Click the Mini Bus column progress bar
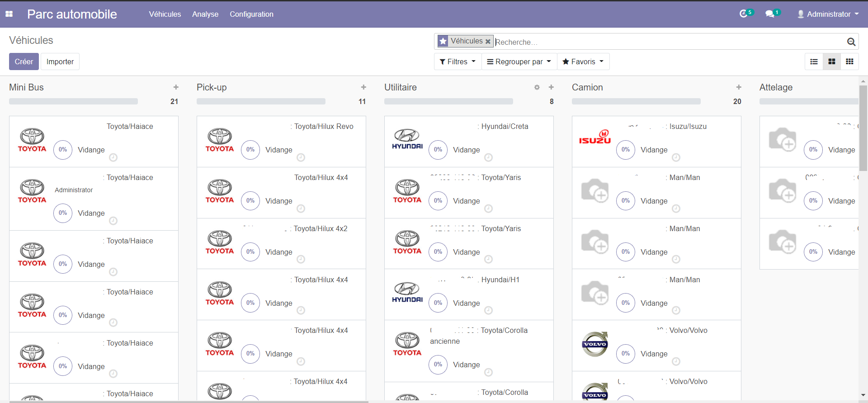 [73, 101]
